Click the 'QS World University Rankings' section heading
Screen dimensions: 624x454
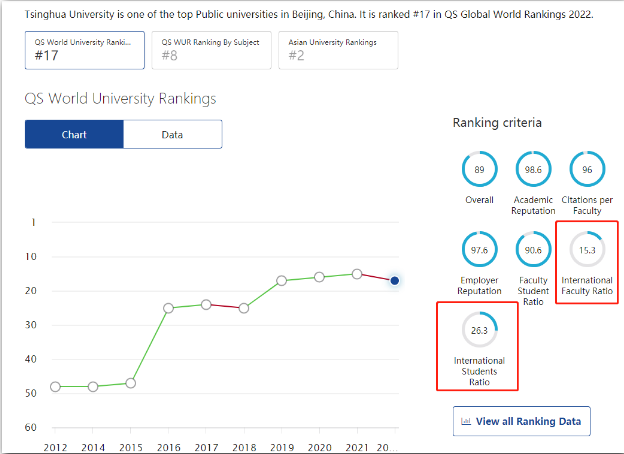pyautogui.click(x=120, y=98)
